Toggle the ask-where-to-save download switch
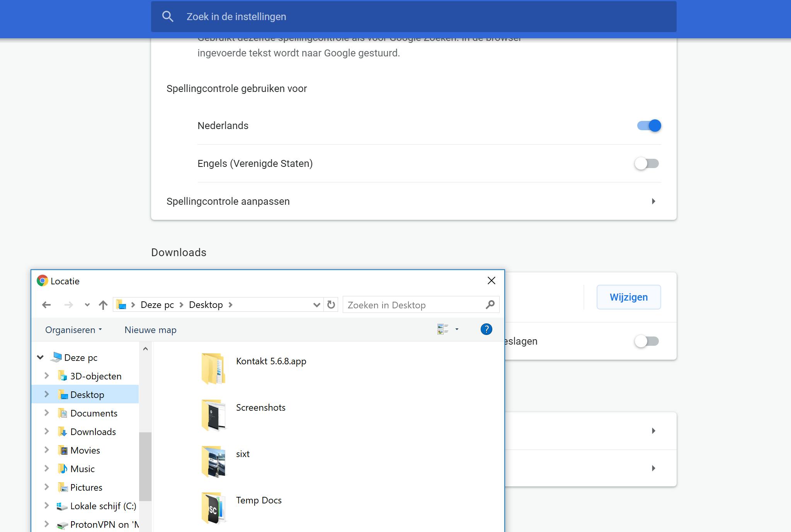791x532 pixels. [646, 341]
